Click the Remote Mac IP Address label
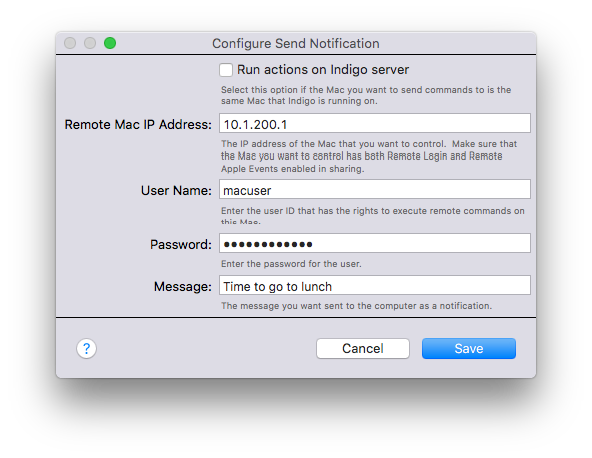This screenshot has width=592, height=458. coord(138,125)
